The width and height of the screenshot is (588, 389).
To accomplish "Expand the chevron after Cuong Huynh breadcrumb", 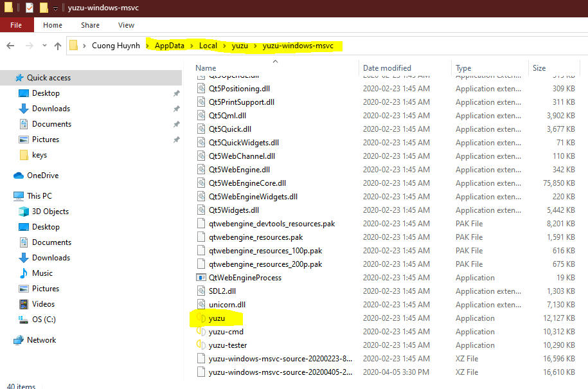I will (147, 46).
